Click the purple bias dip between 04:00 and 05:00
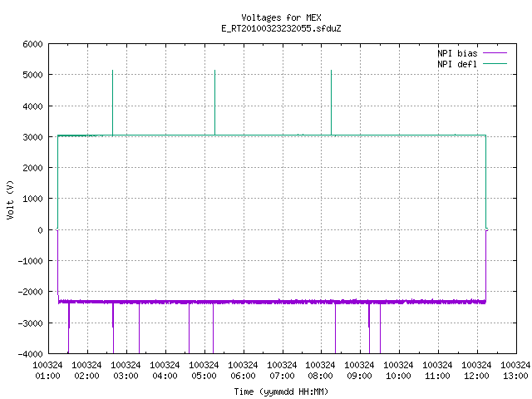The width and height of the screenshot is (532, 399). (189, 328)
